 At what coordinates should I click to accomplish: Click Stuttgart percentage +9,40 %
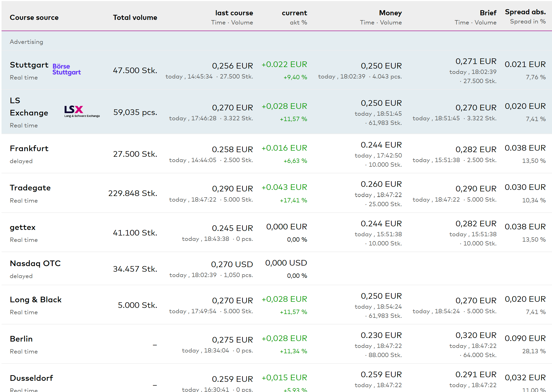click(295, 77)
